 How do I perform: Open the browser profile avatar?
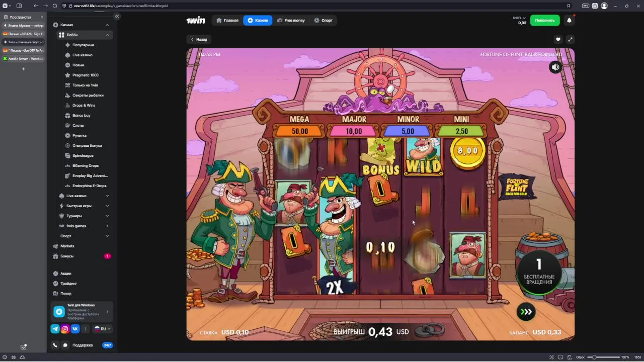pyautogui.click(x=604, y=6)
